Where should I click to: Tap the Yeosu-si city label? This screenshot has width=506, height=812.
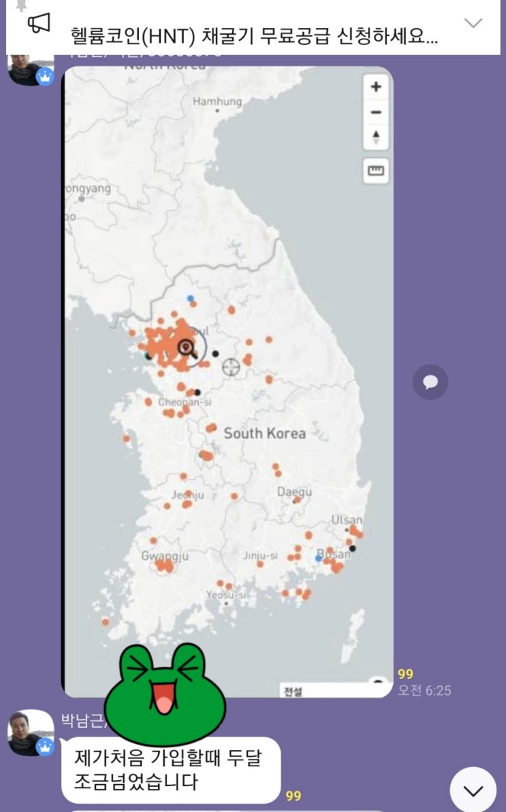(226, 595)
